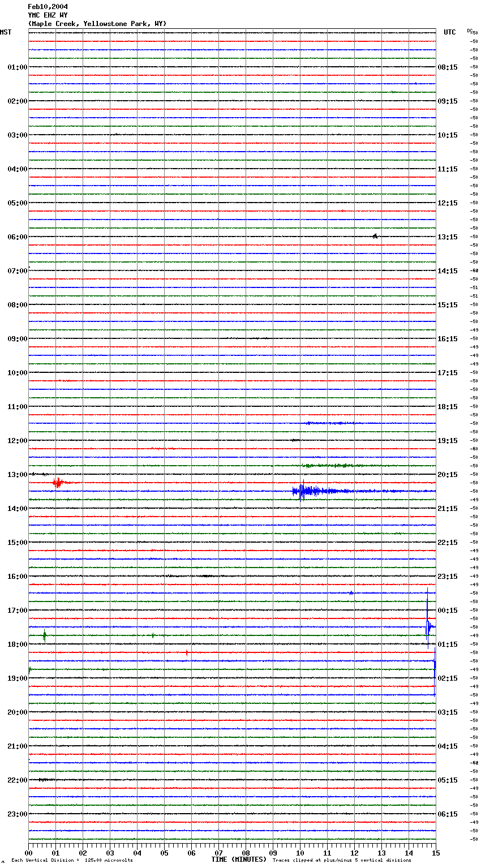Select the 23:00 MST time label
Screen dimensions: 481x868
tap(18, 814)
